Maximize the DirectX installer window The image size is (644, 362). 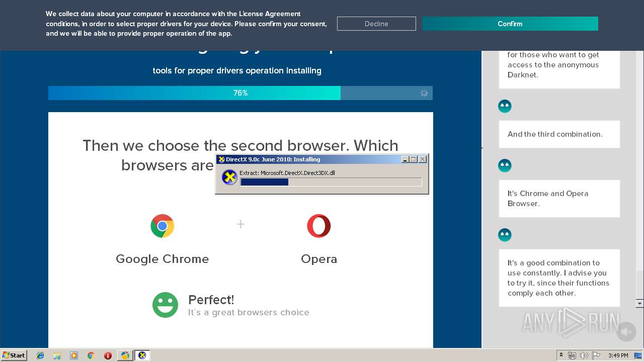click(x=414, y=159)
